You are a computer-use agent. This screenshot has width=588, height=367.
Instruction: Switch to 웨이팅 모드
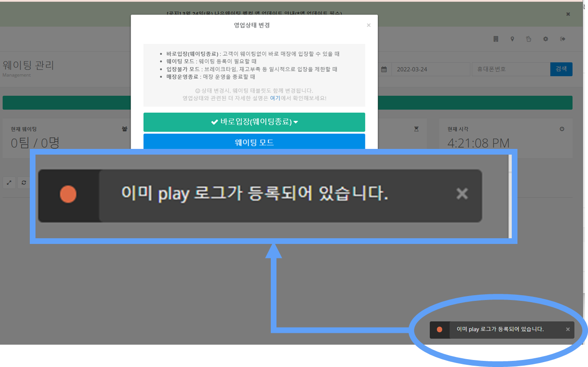pos(254,141)
